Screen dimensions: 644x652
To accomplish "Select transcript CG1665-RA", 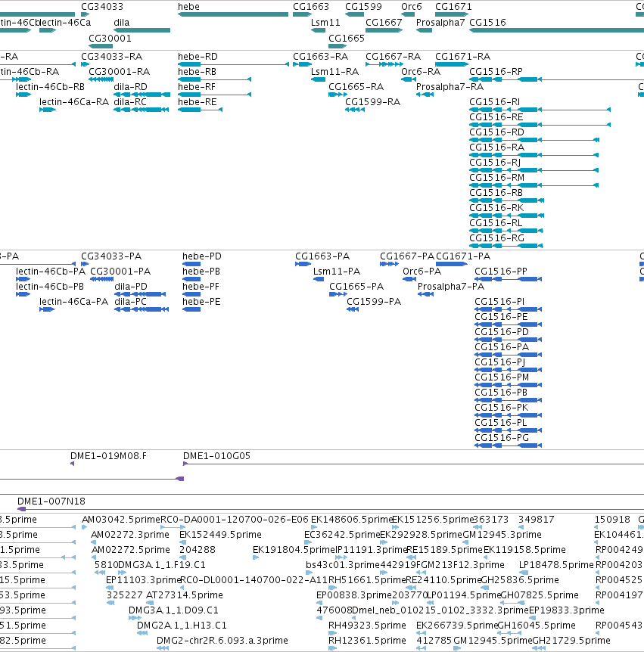I will (338, 95).
